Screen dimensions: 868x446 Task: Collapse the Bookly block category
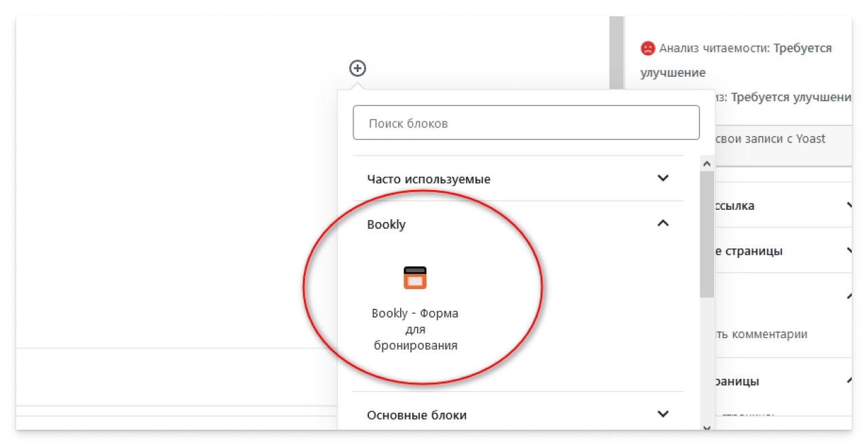coord(664,223)
